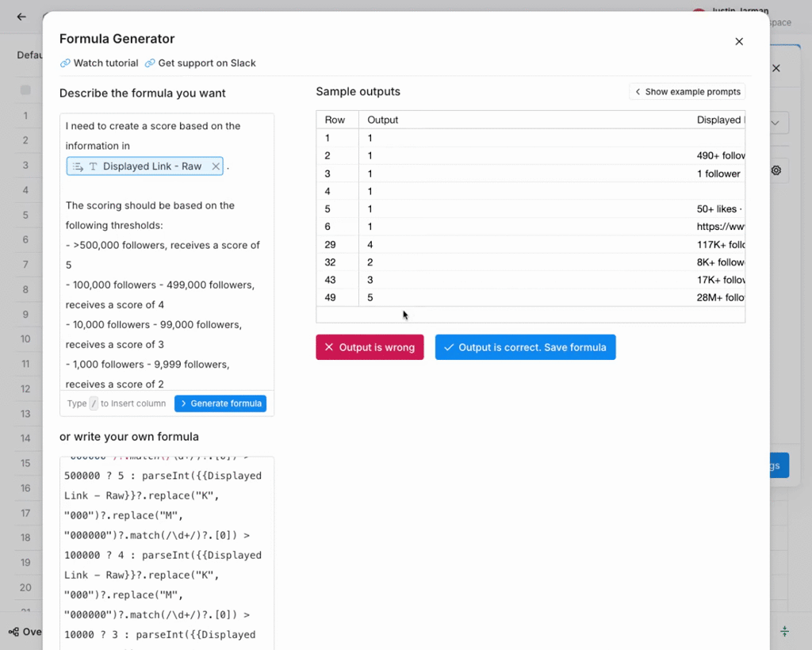This screenshot has height=650, width=812.
Task: Open the dropdown behind the dialog
Action: 775,123
